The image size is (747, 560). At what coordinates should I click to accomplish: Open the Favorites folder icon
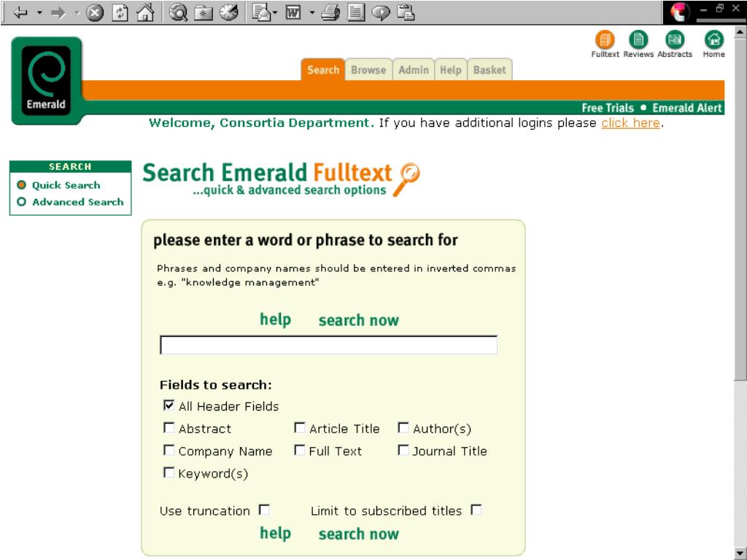pyautogui.click(x=204, y=13)
